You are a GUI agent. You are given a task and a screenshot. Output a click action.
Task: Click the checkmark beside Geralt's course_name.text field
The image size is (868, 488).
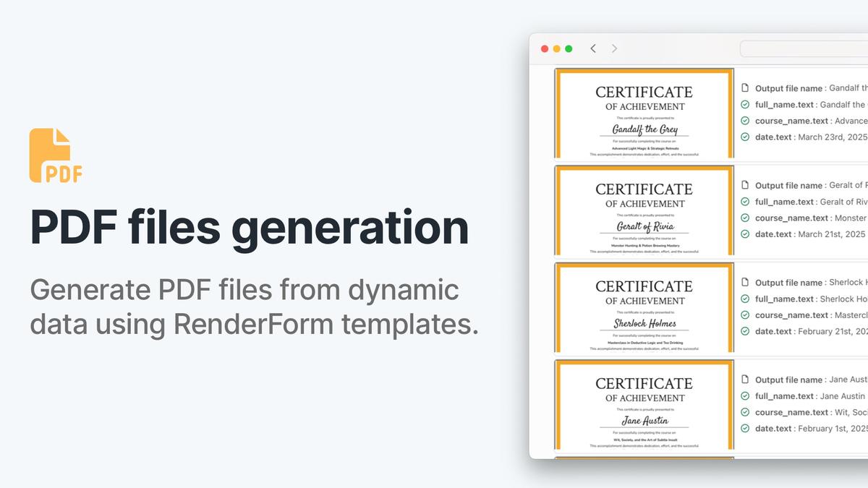point(744,218)
